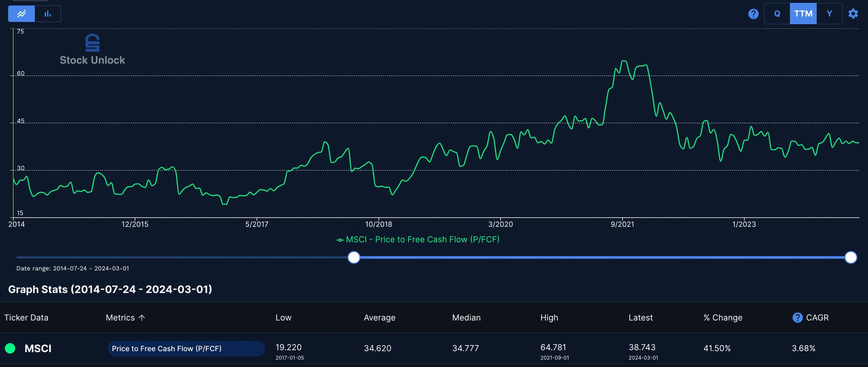Select yearly Y period
This screenshot has width=868, height=367.
829,14
